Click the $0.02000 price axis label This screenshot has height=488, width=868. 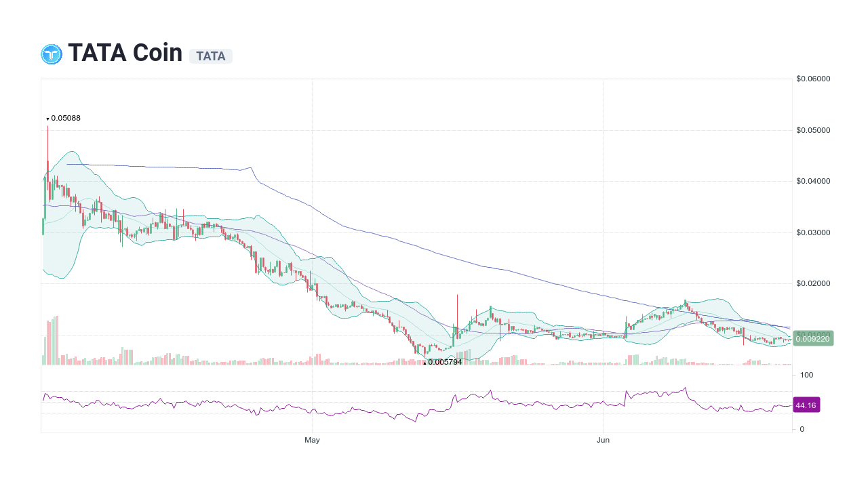813,283
